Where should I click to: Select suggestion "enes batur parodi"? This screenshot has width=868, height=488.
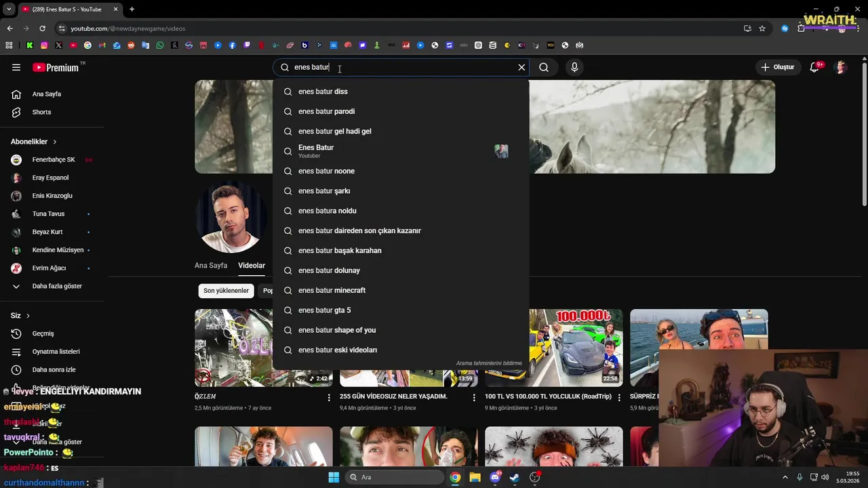(x=401, y=111)
